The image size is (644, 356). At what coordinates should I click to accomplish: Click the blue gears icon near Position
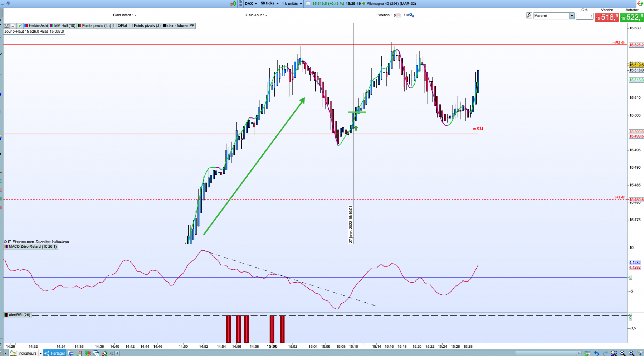click(x=411, y=15)
